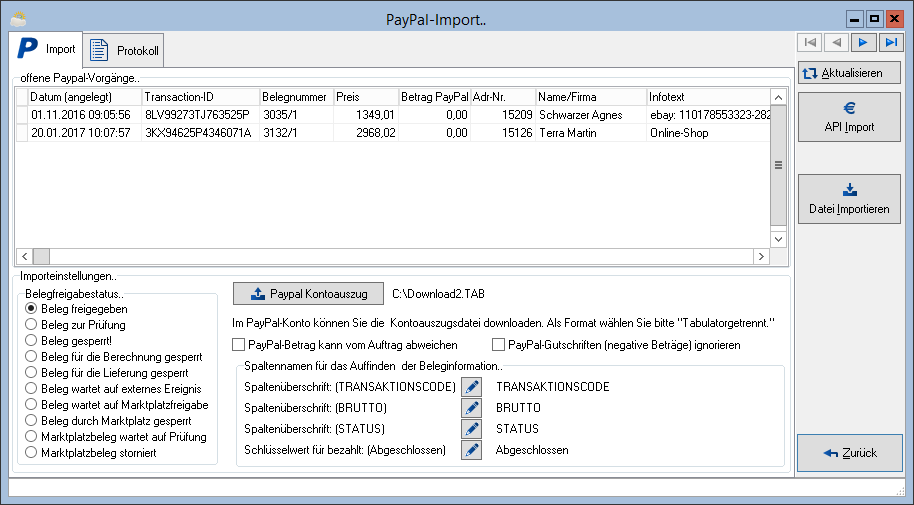The image size is (914, 505).
Task: Select Marktplatzbeleg wartet auf Prüfung
Action: click(115, 437)
